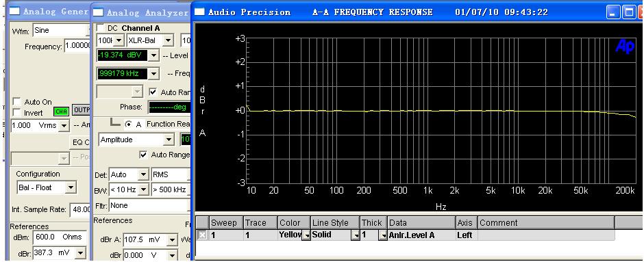Toggle the X mark in sweep row 1

click(x=203, y=235)
